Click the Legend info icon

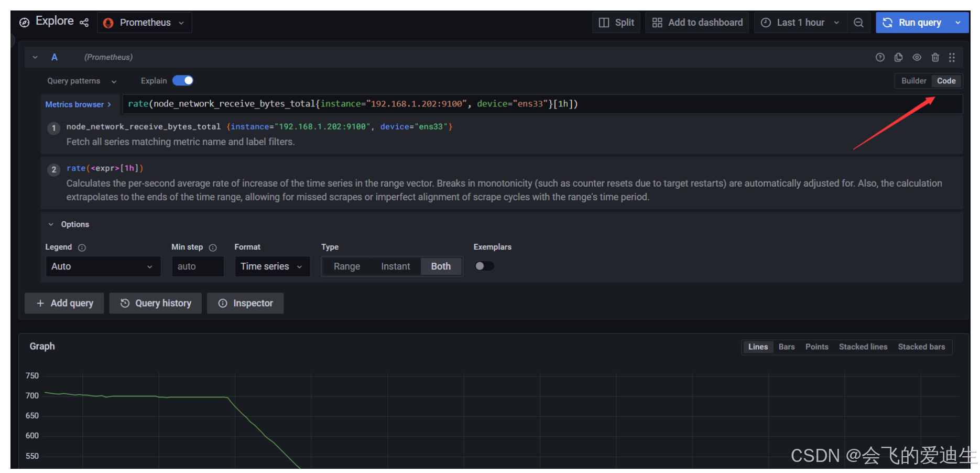coord(82,248)
